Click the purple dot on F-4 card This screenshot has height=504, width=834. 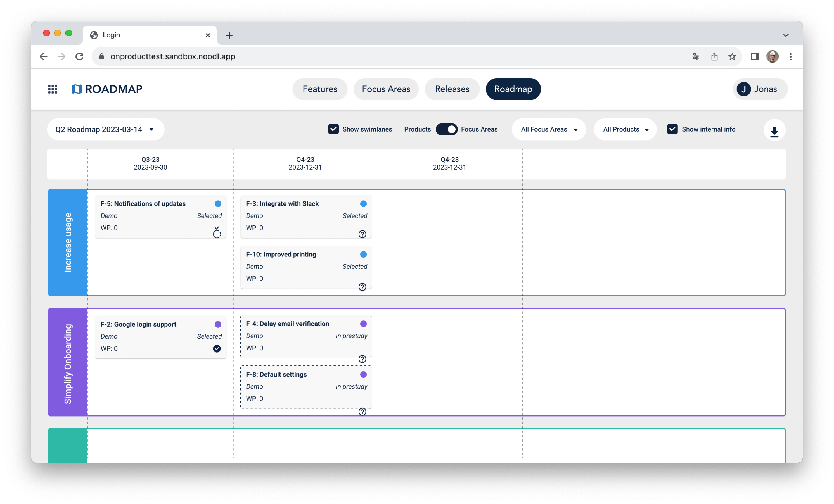pos(363,324)
